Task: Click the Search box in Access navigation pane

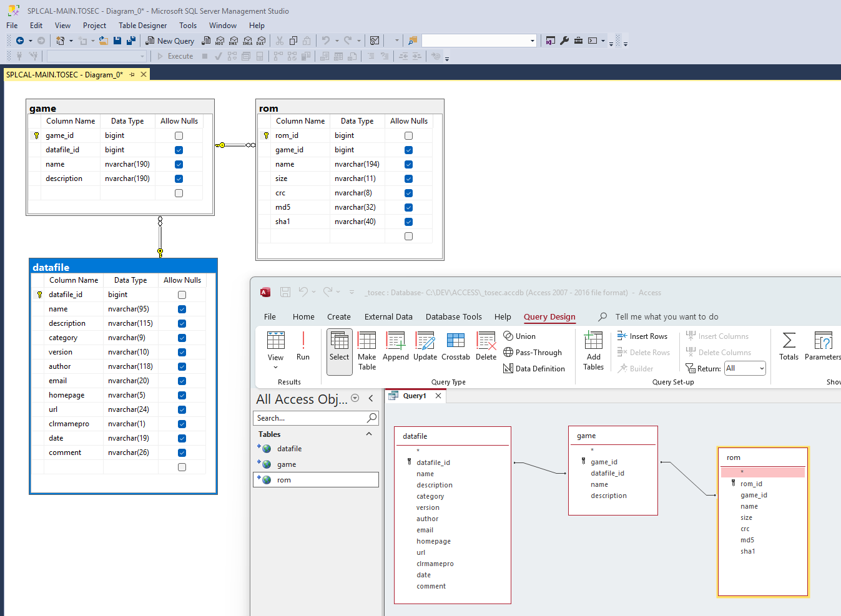Action: coord(316,418)
